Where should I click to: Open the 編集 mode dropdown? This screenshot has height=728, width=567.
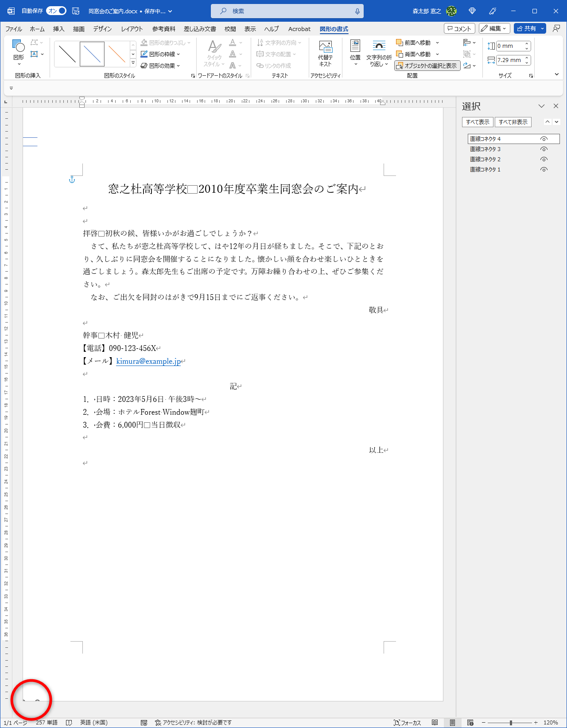click(494, 28)
